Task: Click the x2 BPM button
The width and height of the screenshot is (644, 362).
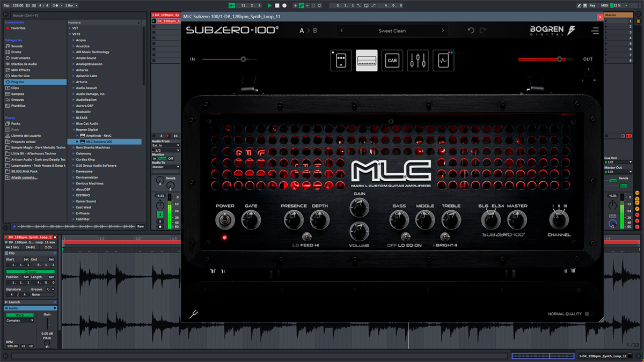Action: coord(31,346)
